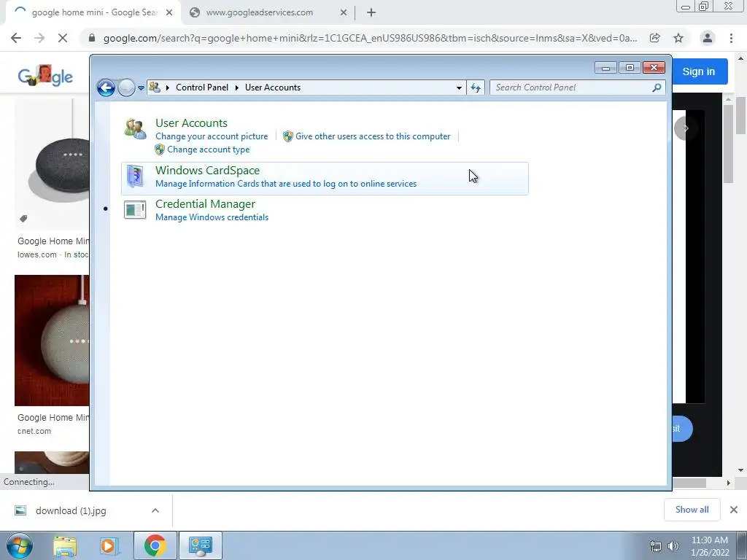This screenshot has height=560, width=747.
Task: Click Chrome back navigation arrow
Action: click(x=16, y=38)
